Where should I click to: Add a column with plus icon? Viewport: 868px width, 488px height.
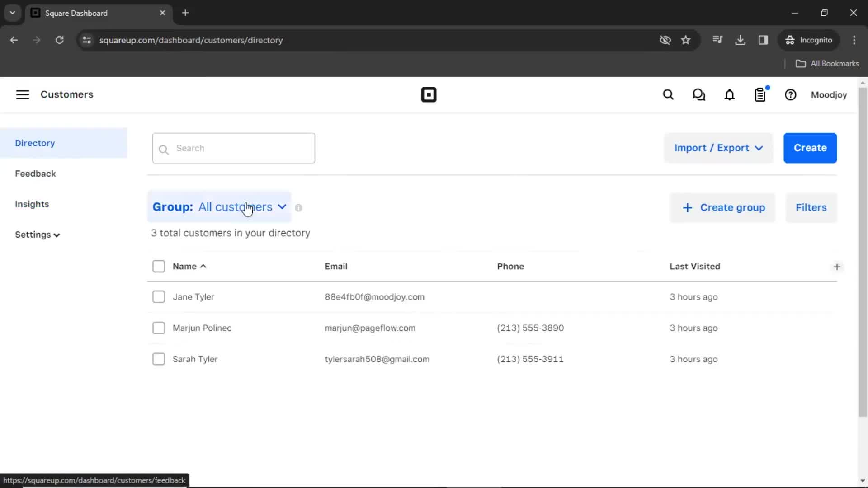click(837, 267)
